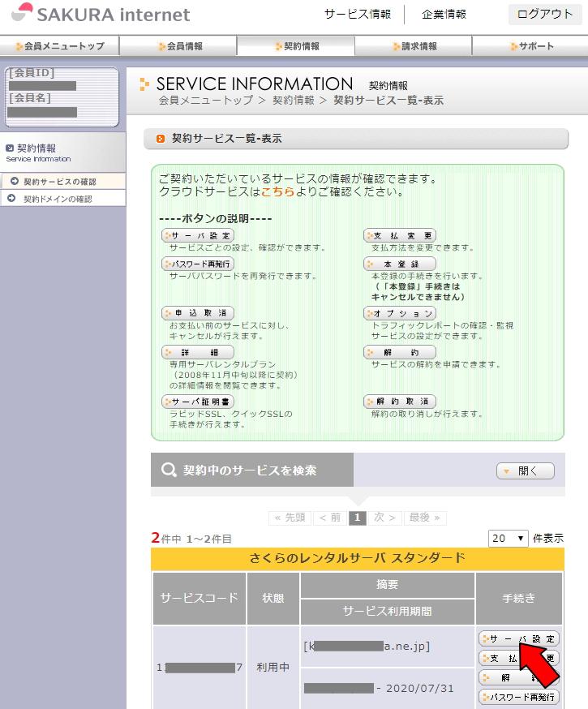Click the さくらのレンタルサーバ スタンダード heading
588x709 pixels.
point(358,558)
